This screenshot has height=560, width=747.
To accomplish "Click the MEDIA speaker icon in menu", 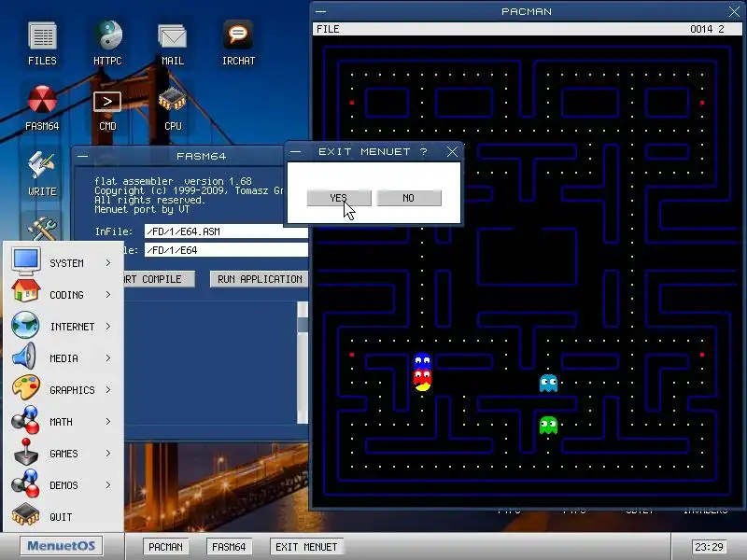I will point(24,357).
